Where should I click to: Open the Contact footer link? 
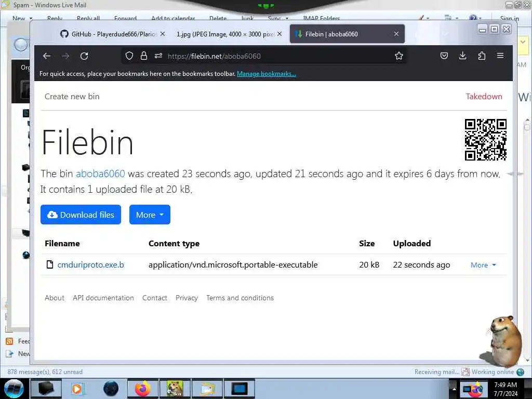[155, 298]
